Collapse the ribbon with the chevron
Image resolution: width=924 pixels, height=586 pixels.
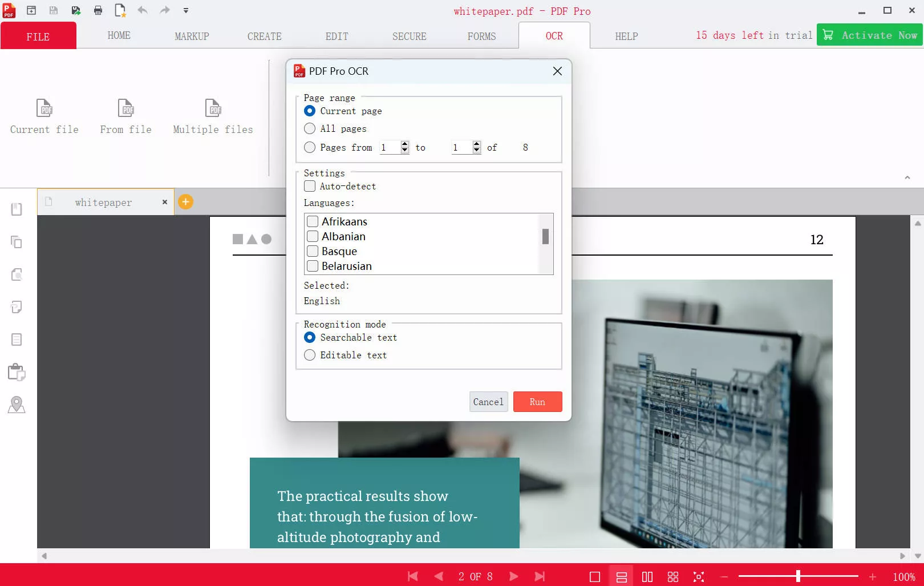click(x=909, y=177)
